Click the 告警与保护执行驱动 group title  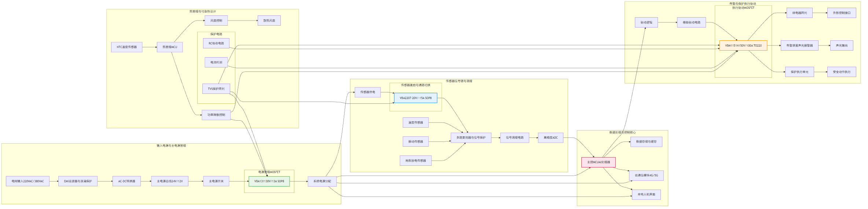coord(743,4)
